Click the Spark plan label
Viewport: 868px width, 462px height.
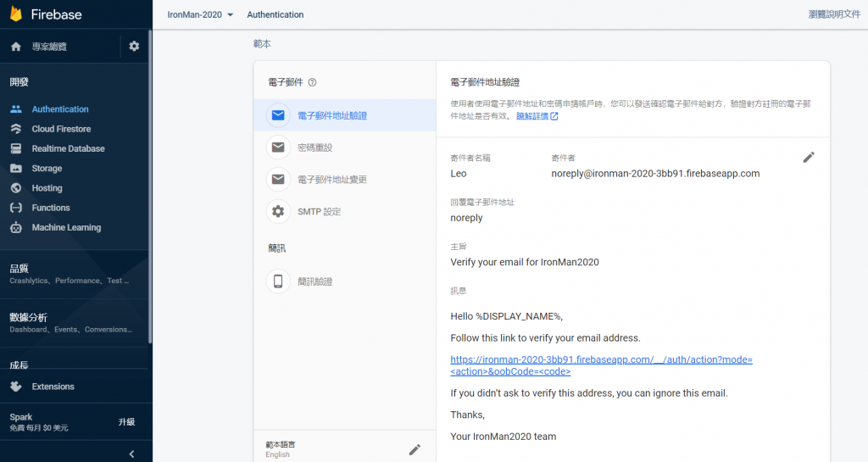[x=21, y=417]
